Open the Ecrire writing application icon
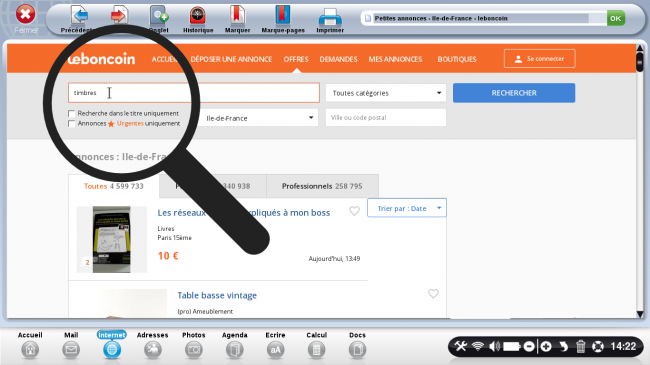 (275, 350)
